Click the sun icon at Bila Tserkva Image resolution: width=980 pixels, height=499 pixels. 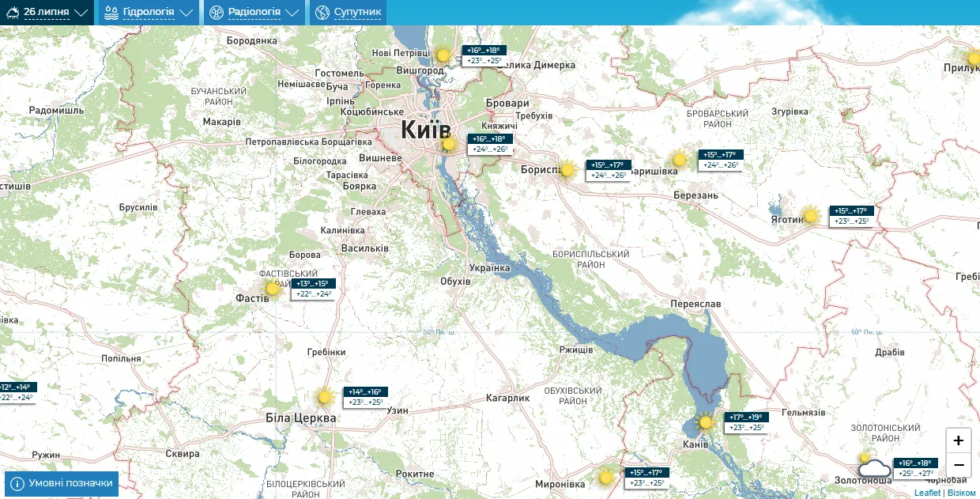pos(324,397)
